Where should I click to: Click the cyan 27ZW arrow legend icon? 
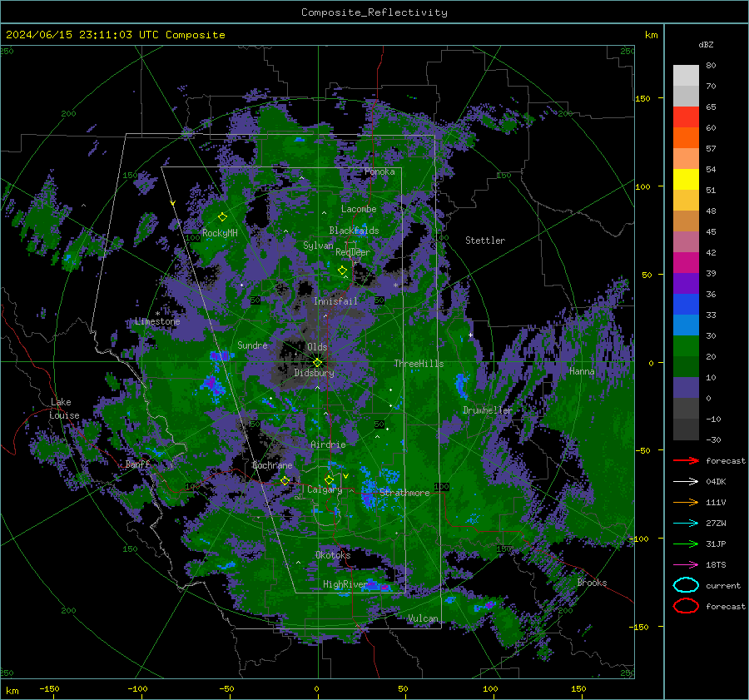pos(686,524)
